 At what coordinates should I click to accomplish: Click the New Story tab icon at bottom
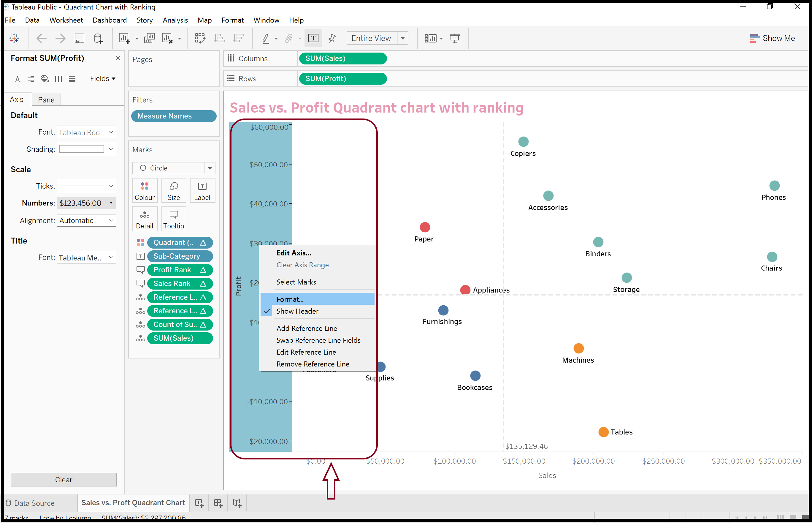(237, 503)
